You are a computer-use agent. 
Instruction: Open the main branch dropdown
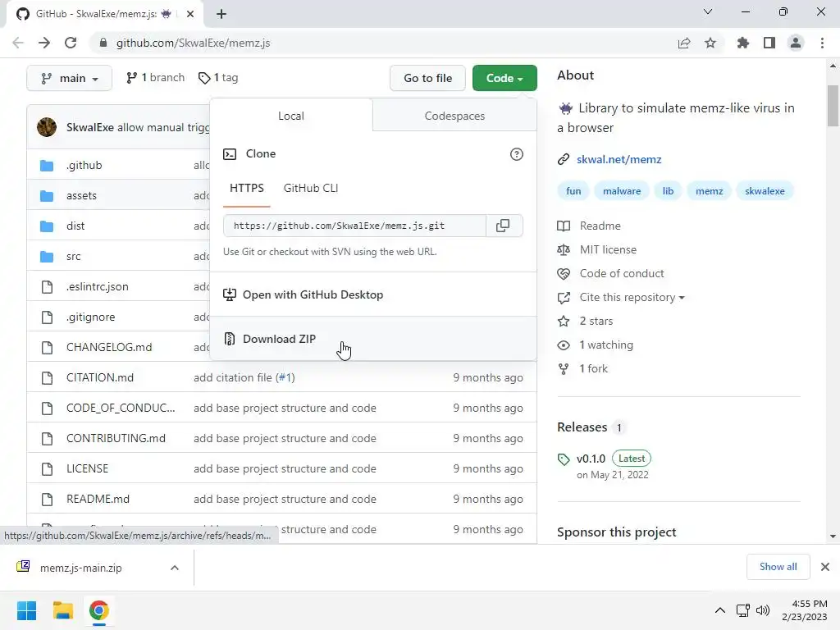coord(69,78)
